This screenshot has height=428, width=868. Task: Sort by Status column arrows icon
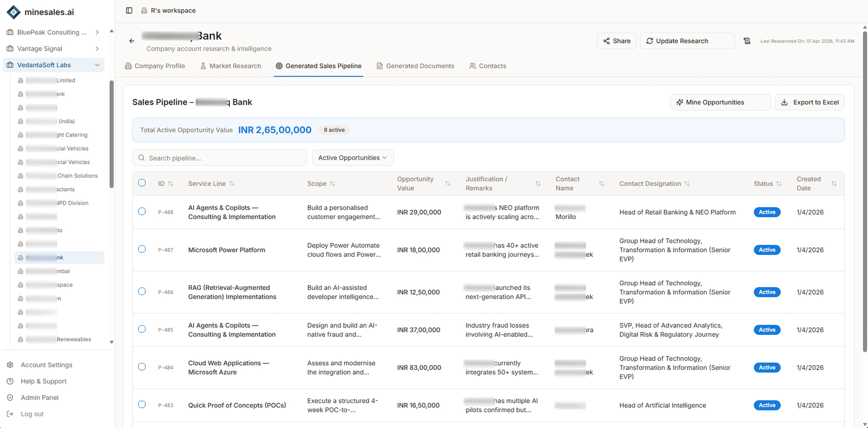click(x=779, y=184)
